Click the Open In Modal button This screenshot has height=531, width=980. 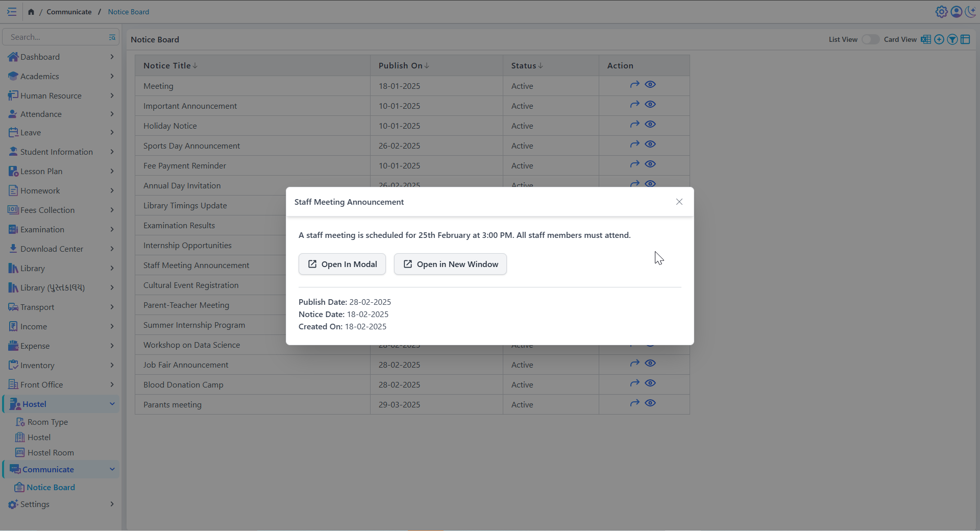click(342, 264)
